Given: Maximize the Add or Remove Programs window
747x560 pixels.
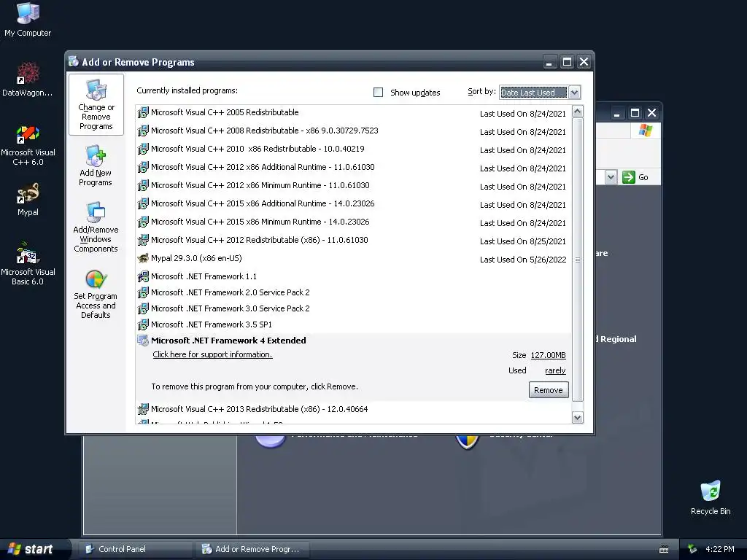Looking at the screenshot, I should (567, 62).
